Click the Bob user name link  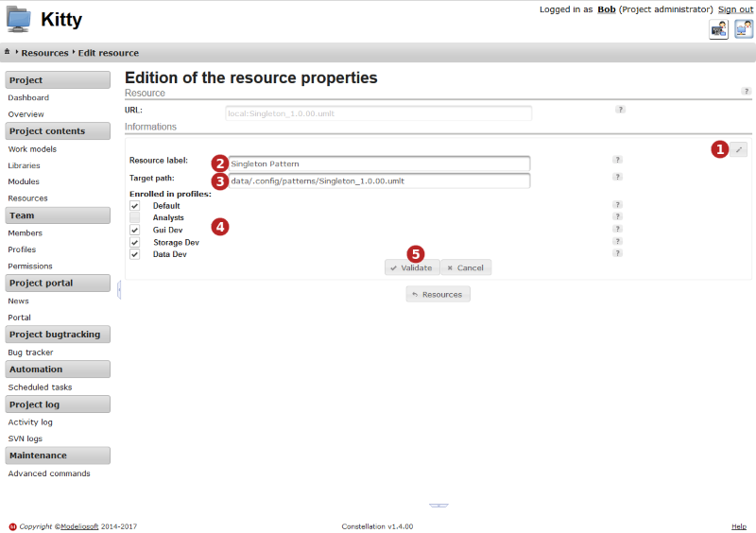[607, 9]
